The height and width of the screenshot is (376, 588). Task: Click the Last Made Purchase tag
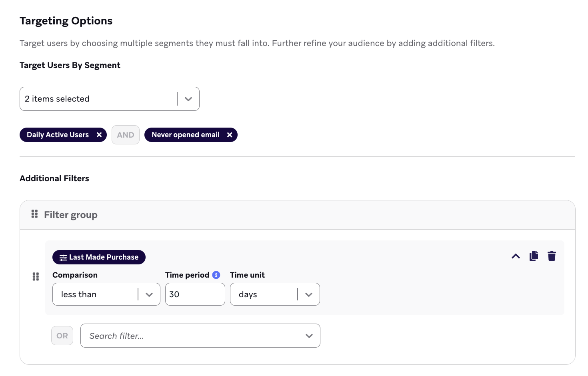[x=103, y=257]
